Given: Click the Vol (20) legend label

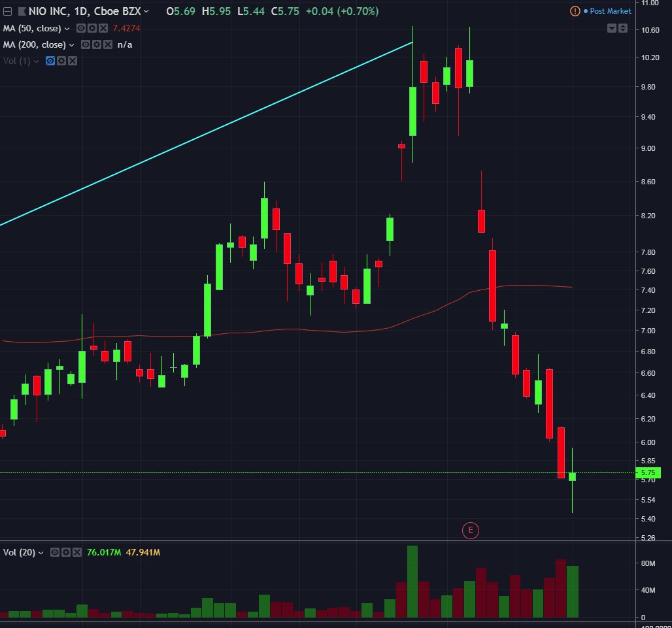Looking at the screenshot, I should coord(20,552).
